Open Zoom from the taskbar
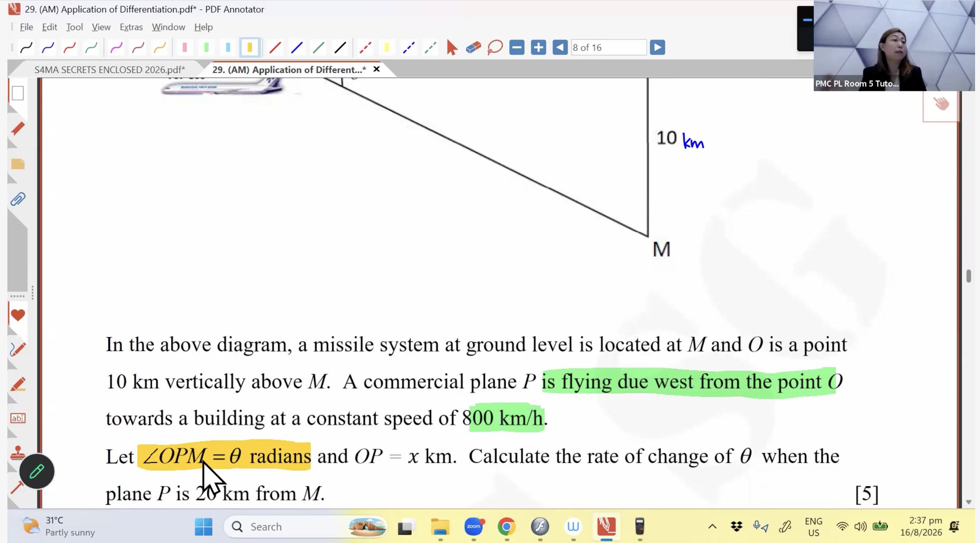Image resolution: width=980 pixels, height=543 pixels. click(x=474, y=527)
